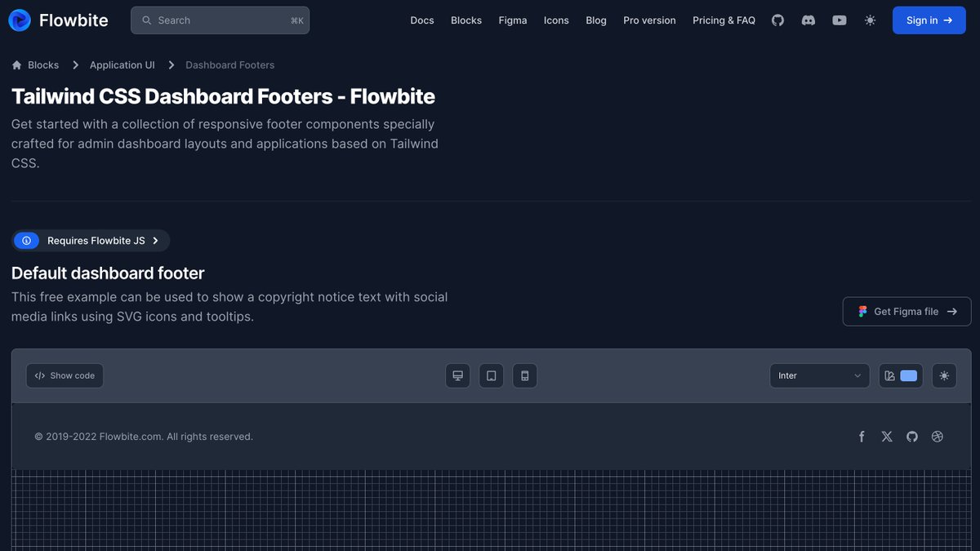Screen dimensions: 980x551
Task: Switch preview to tablet view
Action: coord(491,375)
